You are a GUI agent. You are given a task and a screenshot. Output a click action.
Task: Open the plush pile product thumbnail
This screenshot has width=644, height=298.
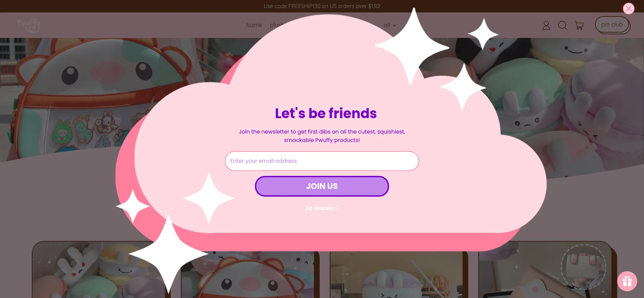[99, 269]
